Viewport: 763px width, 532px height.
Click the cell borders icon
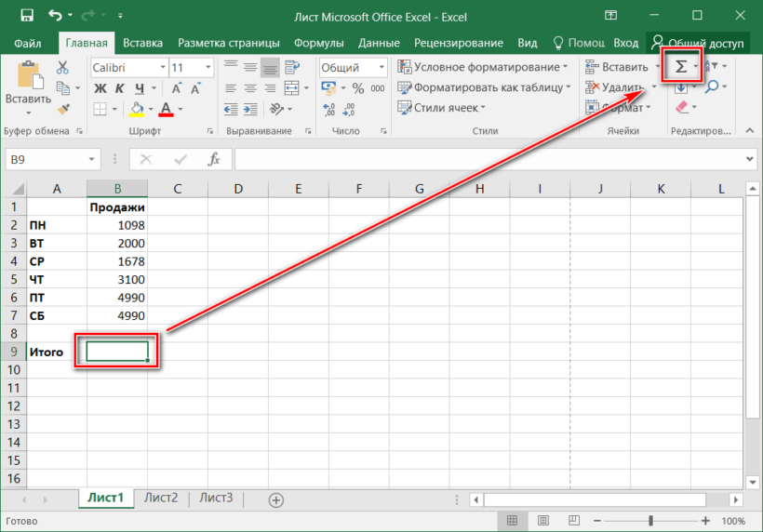[x=100, y=109]
